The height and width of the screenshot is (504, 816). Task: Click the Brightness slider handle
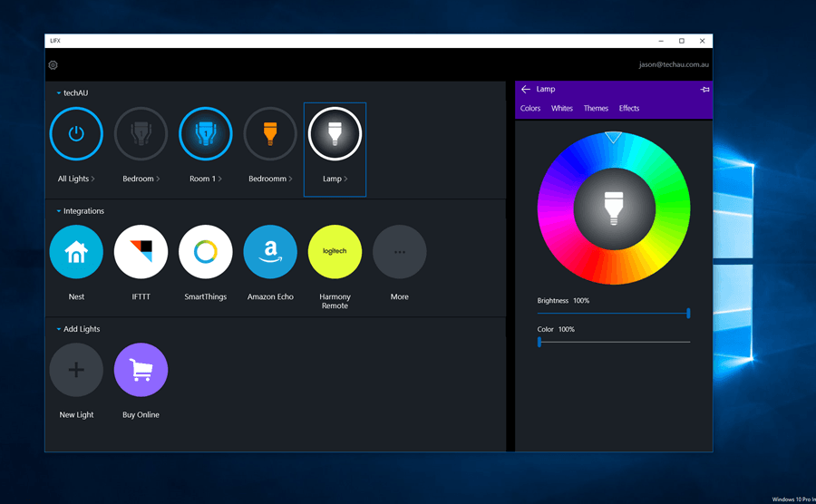pos(688,313)
